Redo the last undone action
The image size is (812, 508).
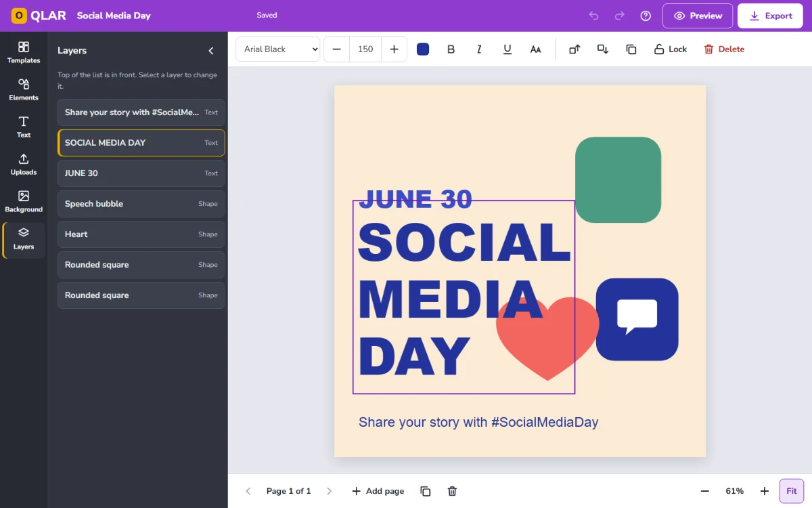620,16
